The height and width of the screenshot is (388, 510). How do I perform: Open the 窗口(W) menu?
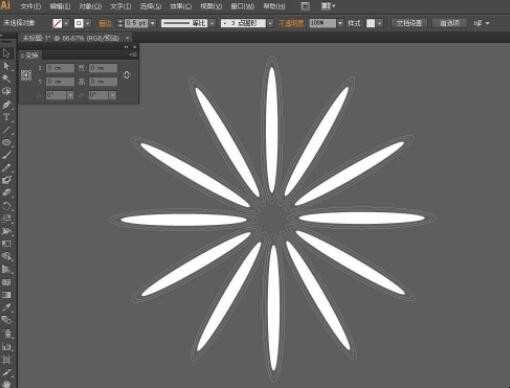242,6
